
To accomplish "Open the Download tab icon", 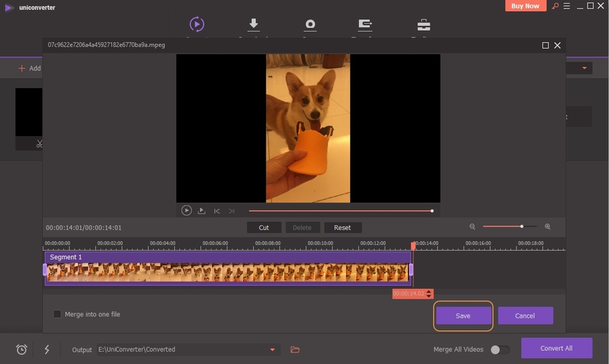I will [253, 24].
